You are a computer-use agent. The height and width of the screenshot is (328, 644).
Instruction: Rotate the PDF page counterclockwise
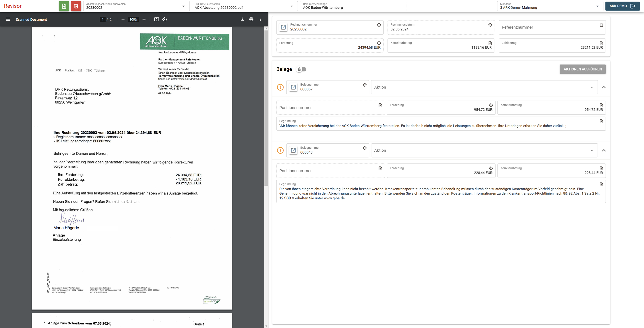[x=165, y=19]
